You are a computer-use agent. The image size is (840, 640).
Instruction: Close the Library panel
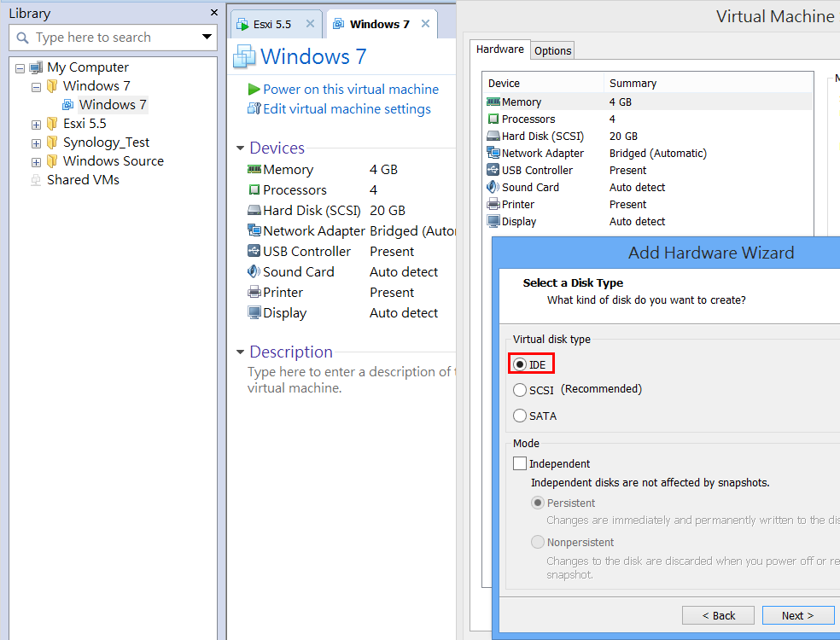pyautogui.click(x=214, y=12)
